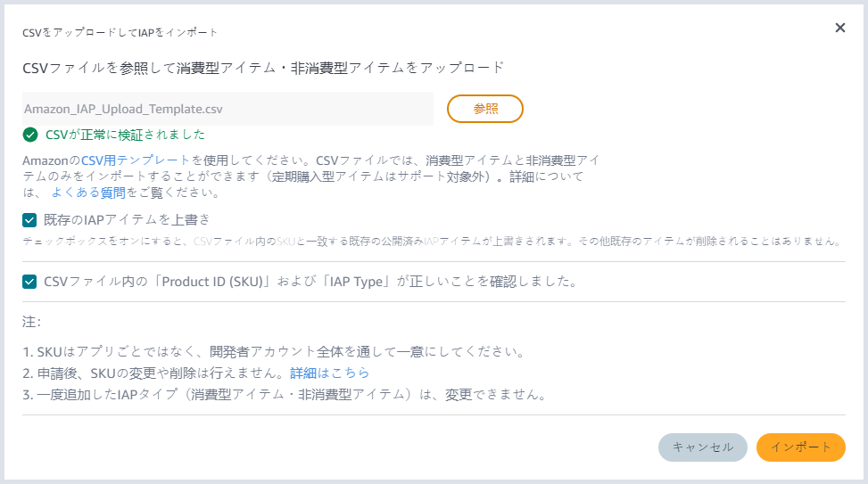Screen dimensions: 868x484
Task: Click the CSVが正常に検証されました status message
Action: coord(125,135)
